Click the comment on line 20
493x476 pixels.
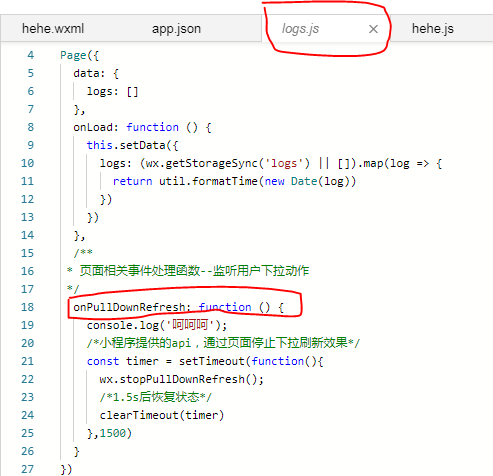223,343
